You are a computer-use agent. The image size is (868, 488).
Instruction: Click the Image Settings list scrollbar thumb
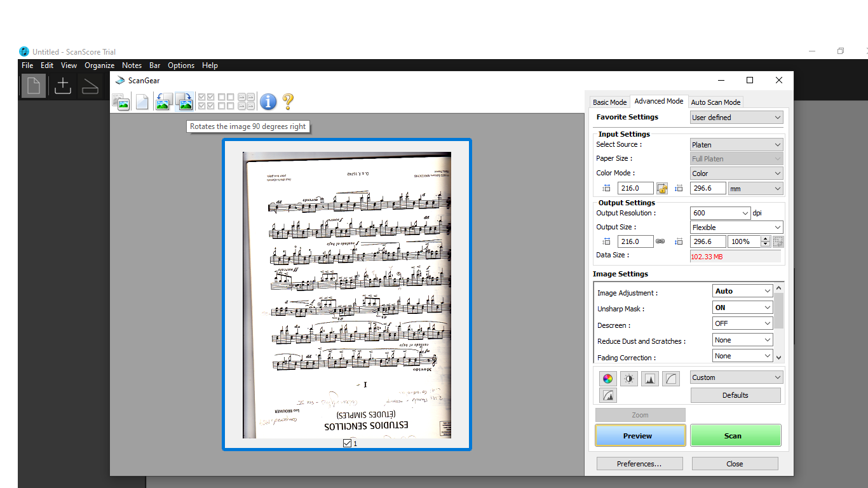coord(779,311)
